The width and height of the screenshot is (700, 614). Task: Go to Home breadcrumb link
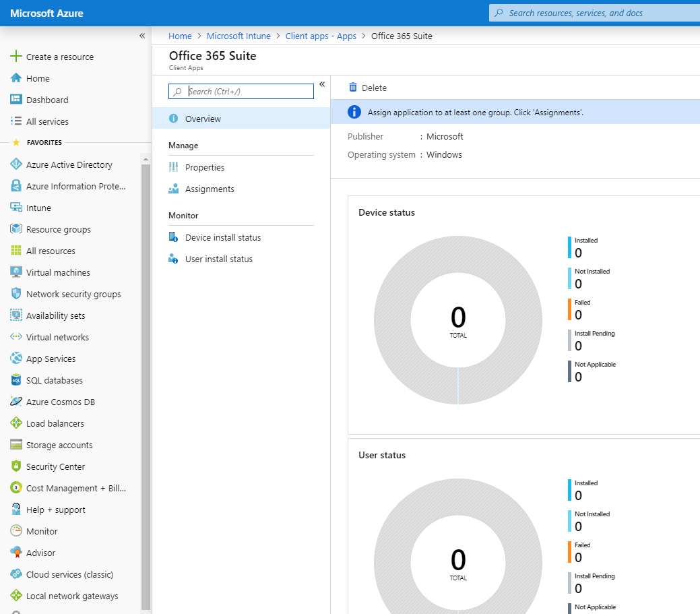coord(180,36)
